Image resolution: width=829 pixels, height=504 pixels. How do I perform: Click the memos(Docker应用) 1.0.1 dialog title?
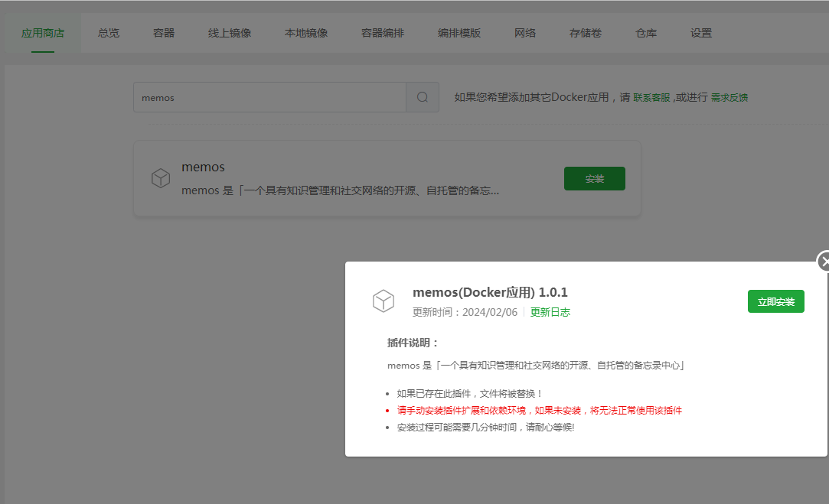tap(490, 292)
